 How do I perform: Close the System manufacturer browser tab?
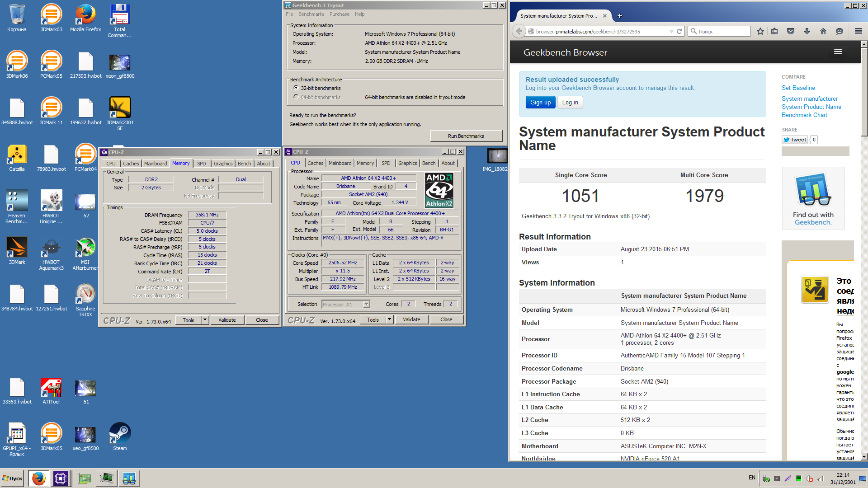[605, 16]
